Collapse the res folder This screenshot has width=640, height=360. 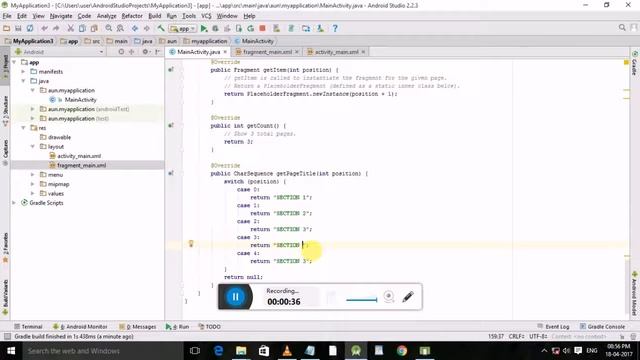point(23,128)
